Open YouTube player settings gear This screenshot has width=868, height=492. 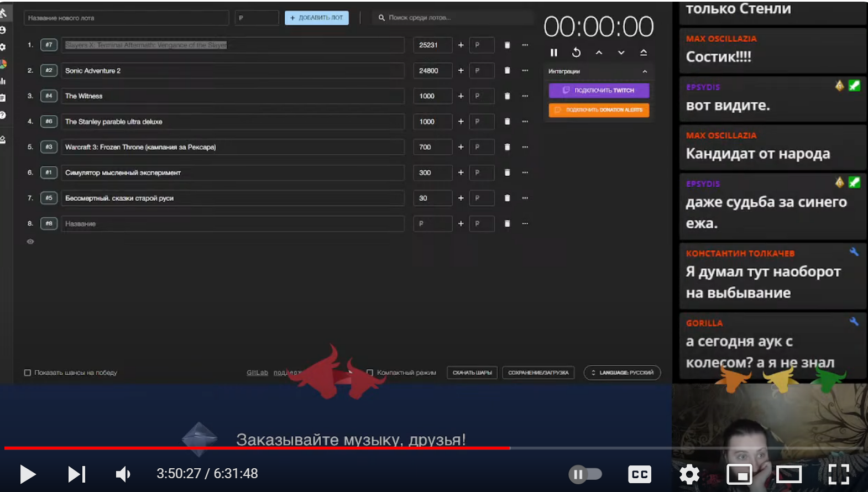(x=689, y=474)
